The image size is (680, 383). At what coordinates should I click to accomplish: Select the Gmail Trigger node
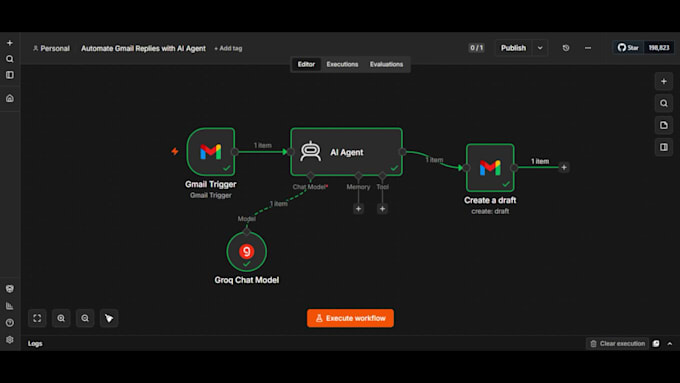pos(211,152)
